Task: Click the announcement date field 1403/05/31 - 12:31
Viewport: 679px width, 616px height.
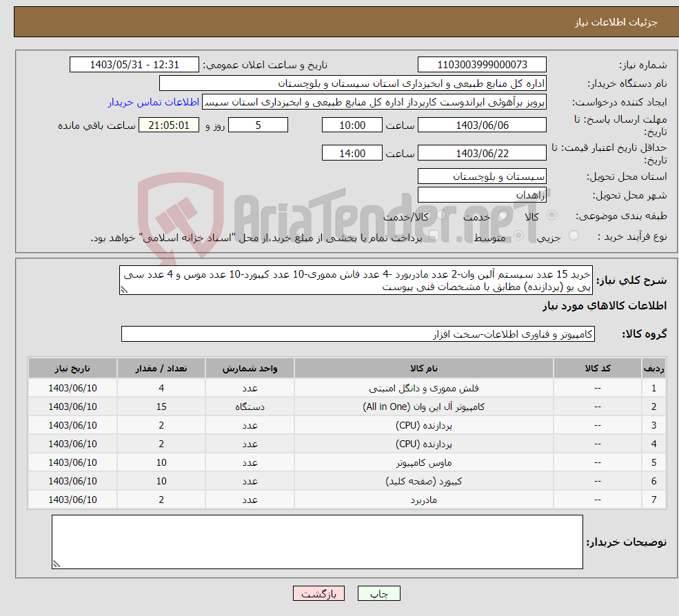Action: coord(134,65)
